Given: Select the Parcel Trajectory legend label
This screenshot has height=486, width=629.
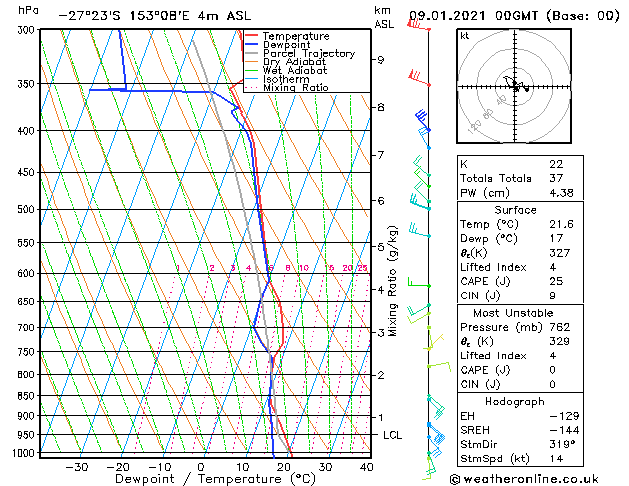Looking at the screenshot, I should (x=309, y=53).
